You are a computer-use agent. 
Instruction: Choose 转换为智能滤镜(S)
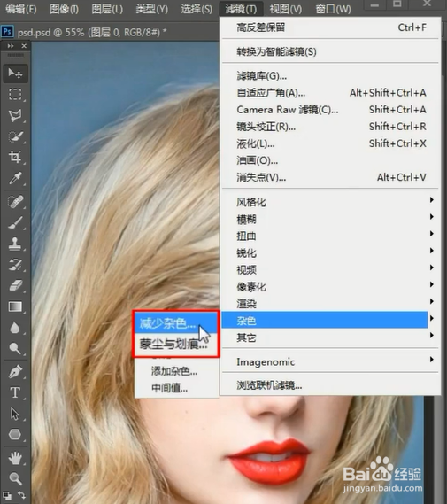[331, 51]
